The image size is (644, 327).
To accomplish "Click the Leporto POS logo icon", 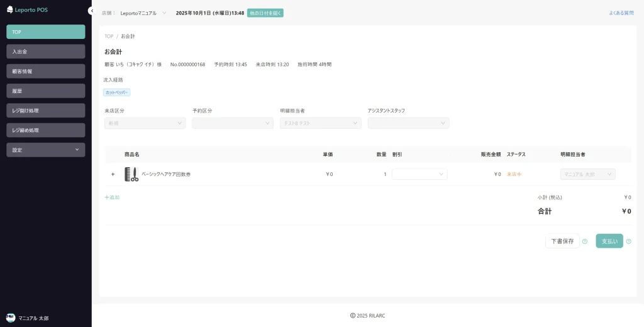I will tap(10, 9).
